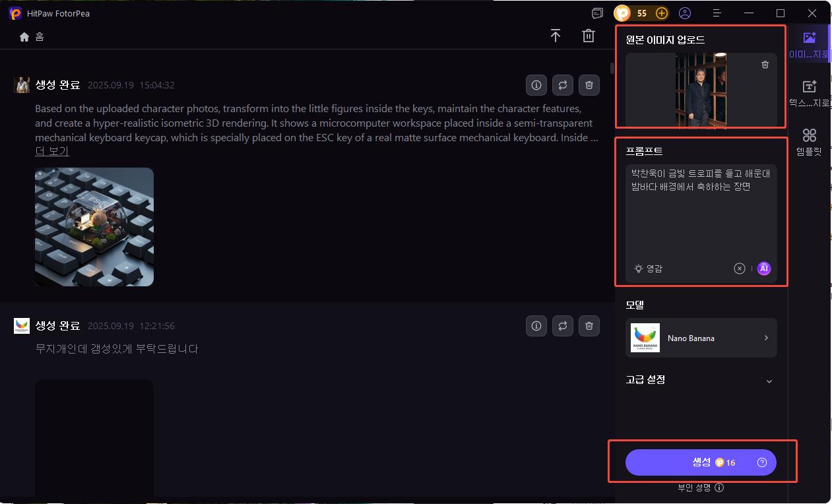Delete the uploaded original image
Screen dimensions: 832x504
[x=765, y=65]
